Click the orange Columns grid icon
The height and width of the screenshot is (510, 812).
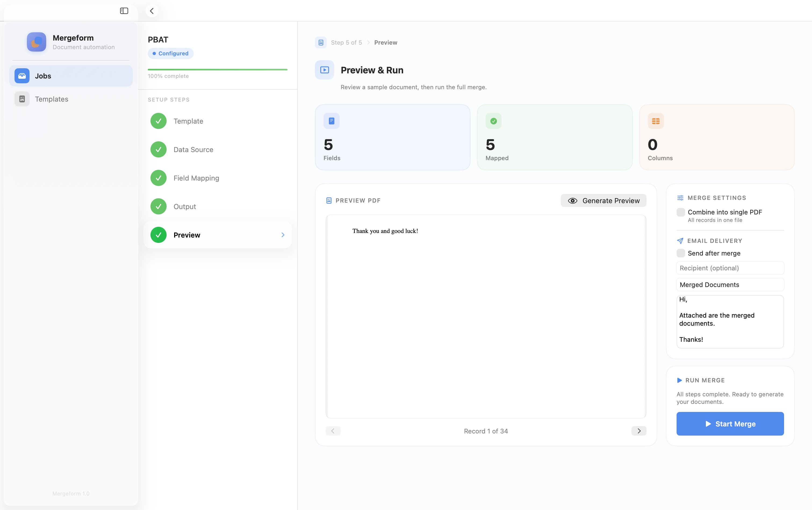click(655, 121)
